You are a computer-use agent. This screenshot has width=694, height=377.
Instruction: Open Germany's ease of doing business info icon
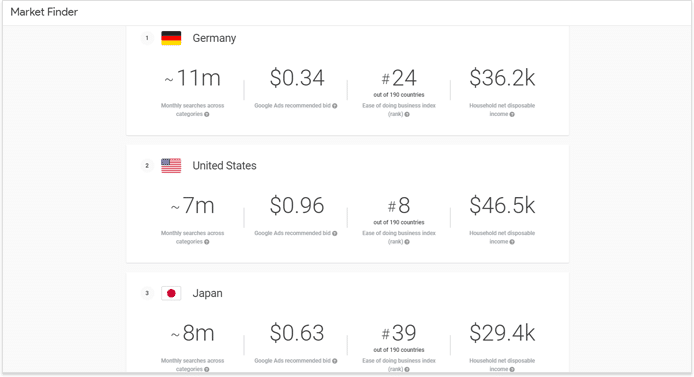pos(407,114)
